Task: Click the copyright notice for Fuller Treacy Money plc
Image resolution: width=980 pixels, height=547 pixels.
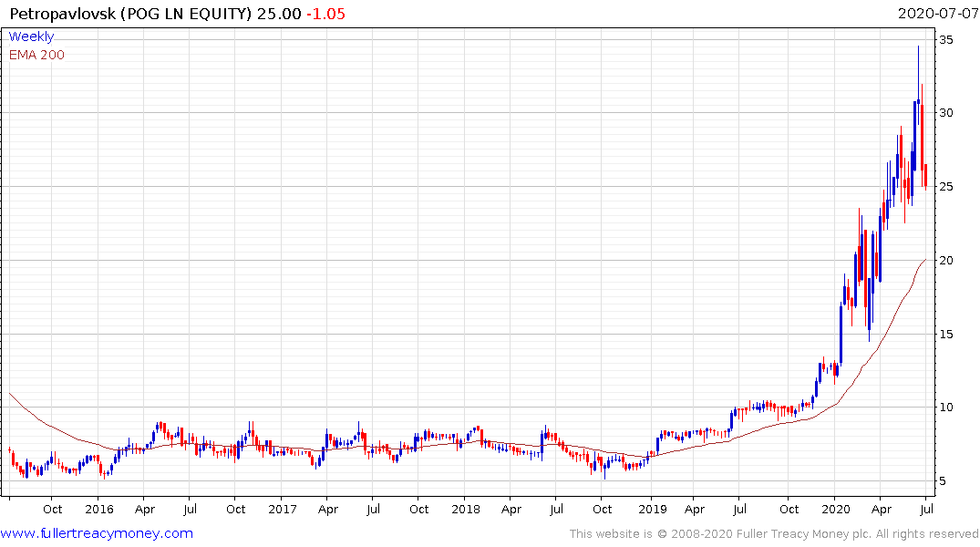Action: [774, 534]
